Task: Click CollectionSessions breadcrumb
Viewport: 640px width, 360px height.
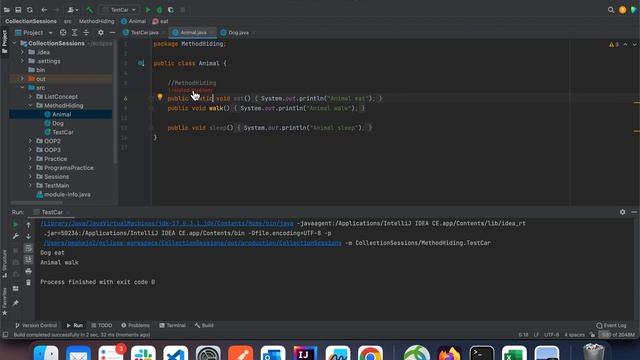Action: pos(31,21)
